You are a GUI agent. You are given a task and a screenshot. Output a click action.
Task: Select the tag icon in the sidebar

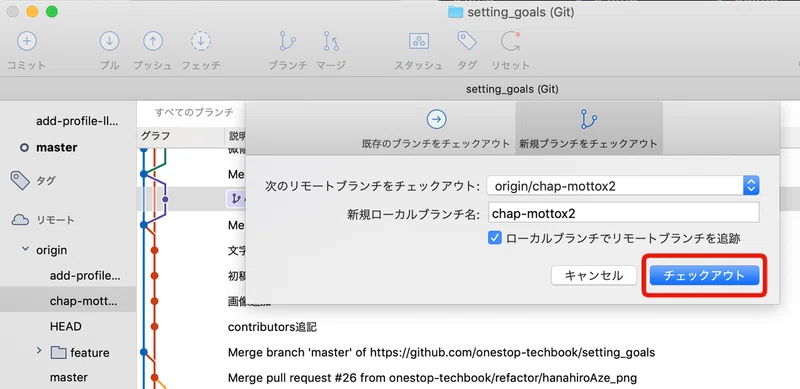(20, 181)
